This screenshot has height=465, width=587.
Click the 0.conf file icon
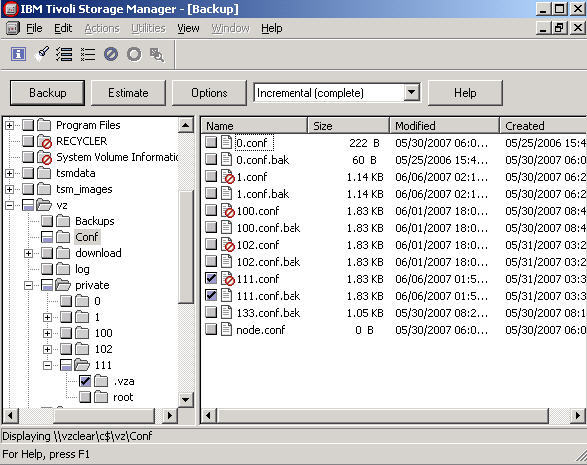[226, 142]
